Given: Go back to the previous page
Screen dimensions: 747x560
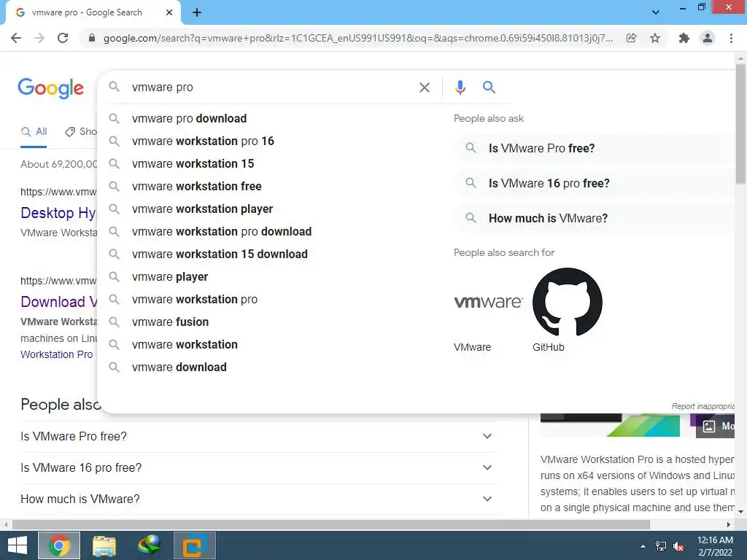Looking at the screenshot, I should pyautogui.click(x=16, y=38).
